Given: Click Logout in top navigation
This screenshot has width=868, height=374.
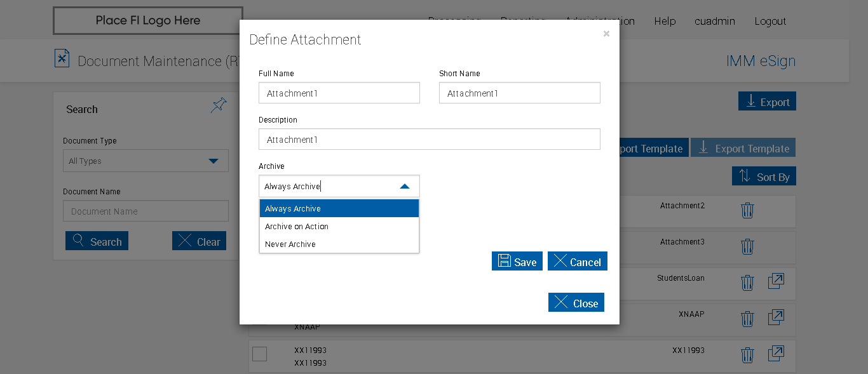Looking at the screenshot, I should 770,22.
